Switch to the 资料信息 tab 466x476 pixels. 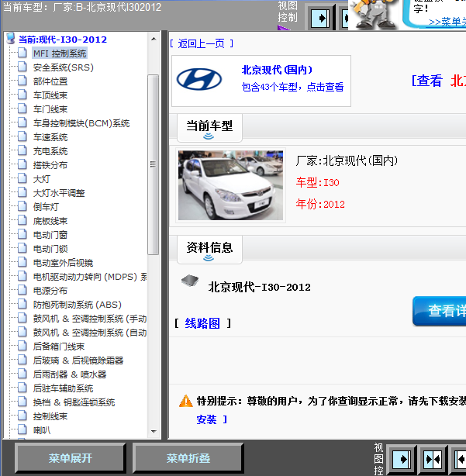coord(209,249)
